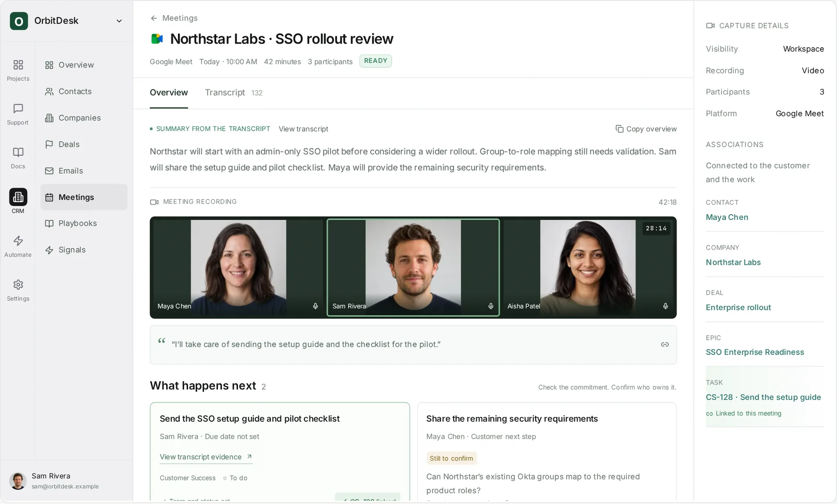Open Settings gear in the rail

[18, 284]
